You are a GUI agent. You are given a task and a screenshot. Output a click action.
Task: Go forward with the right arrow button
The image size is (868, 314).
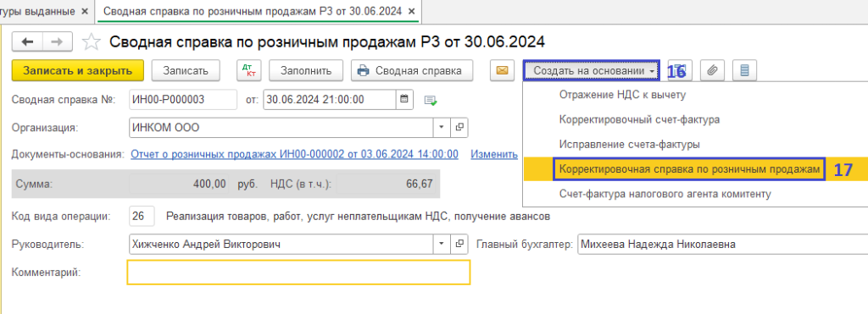[x=58, y=42]
